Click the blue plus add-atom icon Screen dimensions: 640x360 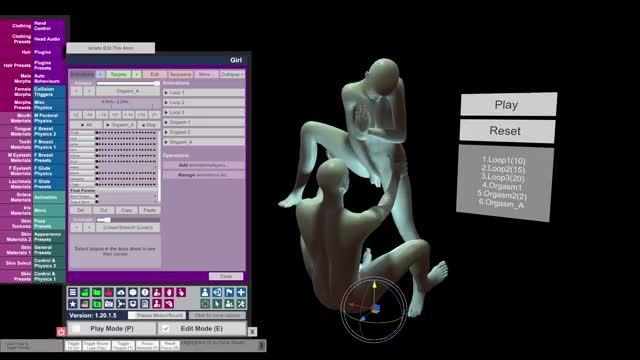click(241, 292)
